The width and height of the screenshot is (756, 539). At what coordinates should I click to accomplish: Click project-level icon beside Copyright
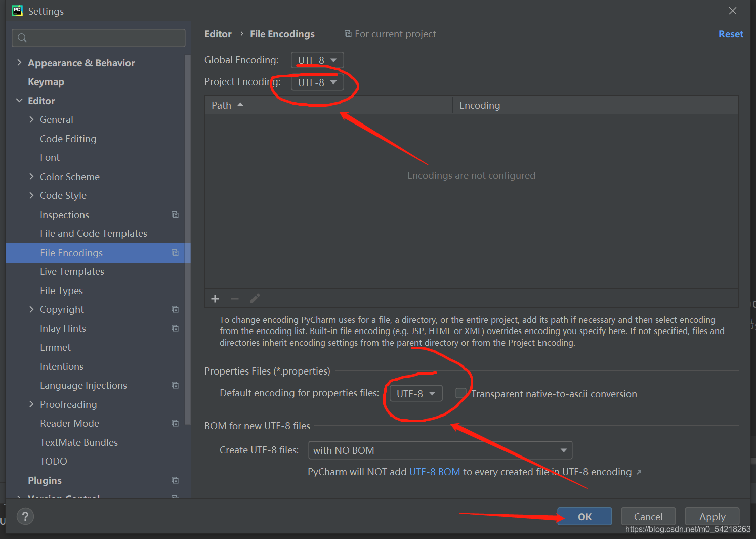point(175,309)
